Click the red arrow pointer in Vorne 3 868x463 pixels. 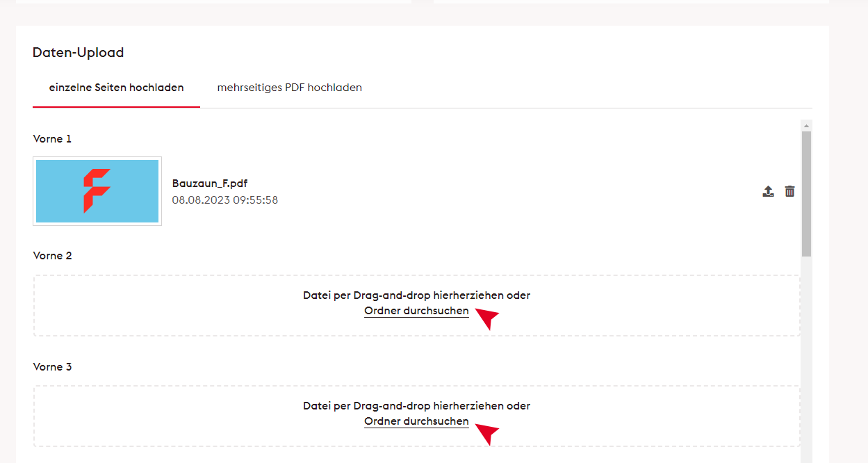pyautogui.click(x=488, y=433)
